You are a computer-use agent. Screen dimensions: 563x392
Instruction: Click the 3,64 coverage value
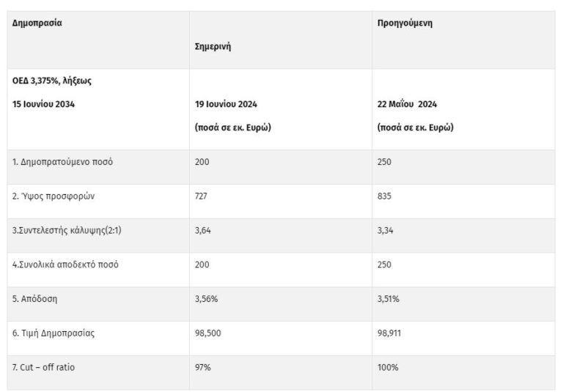click(x=203, y=231)
